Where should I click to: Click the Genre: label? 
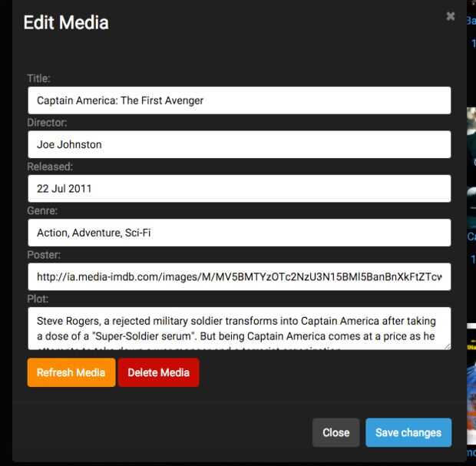pos(42,210)
